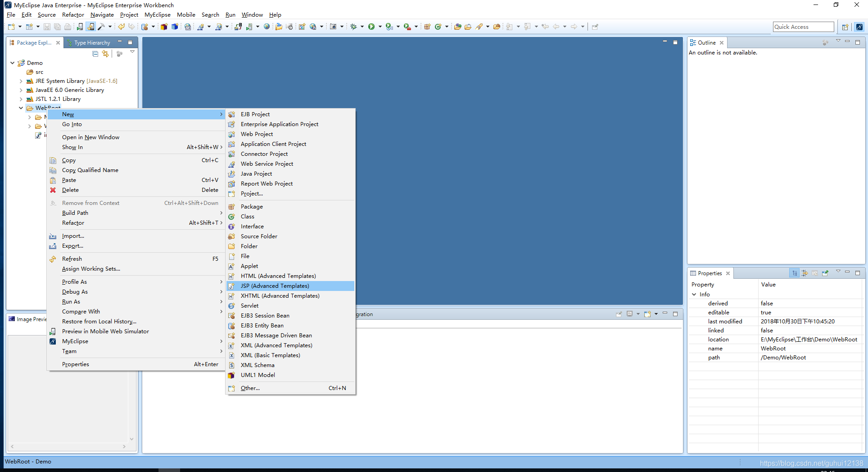Image resolution: width=868 pixels, height=472 pixels.
Task: Open dropdown arrow beside Run icon
Action: [380, 27]
